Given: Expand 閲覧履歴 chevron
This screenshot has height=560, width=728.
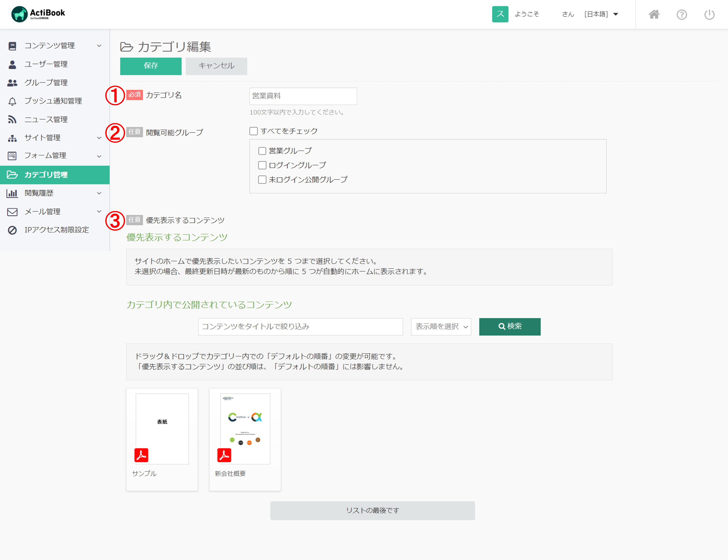Looking at the screenshot, I should coord(99,193).
